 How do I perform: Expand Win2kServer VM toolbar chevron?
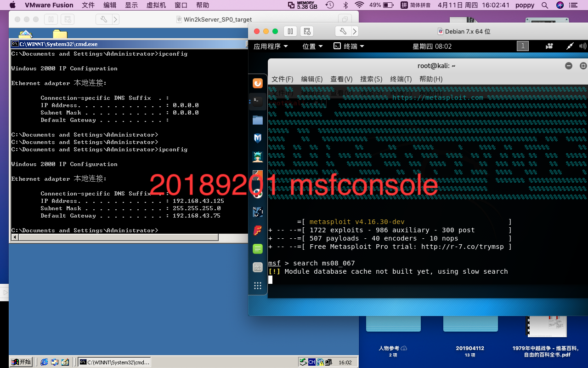tap(116, 19)
